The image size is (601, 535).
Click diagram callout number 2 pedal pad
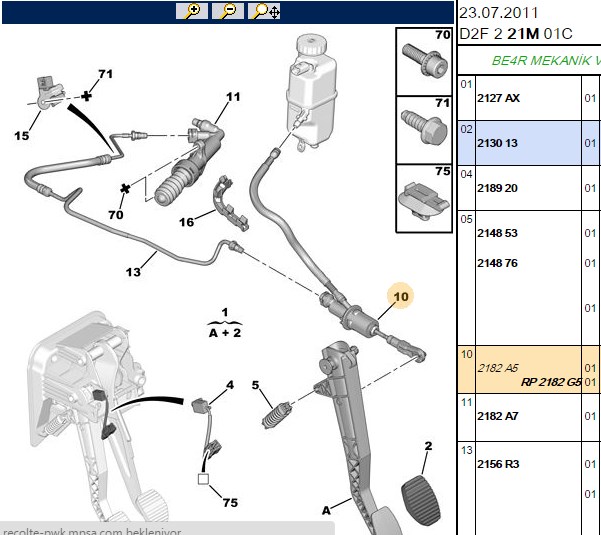(428, 446)
